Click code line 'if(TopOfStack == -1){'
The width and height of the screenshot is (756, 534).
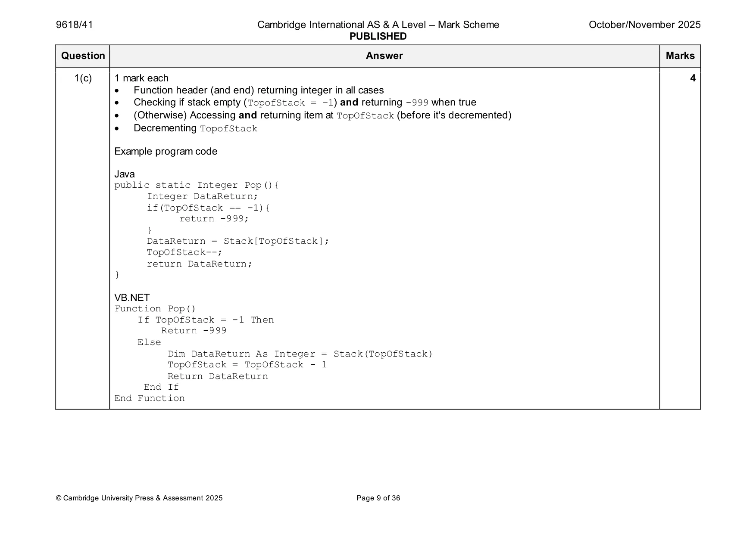pyautogui.click(x=208, y=208)
